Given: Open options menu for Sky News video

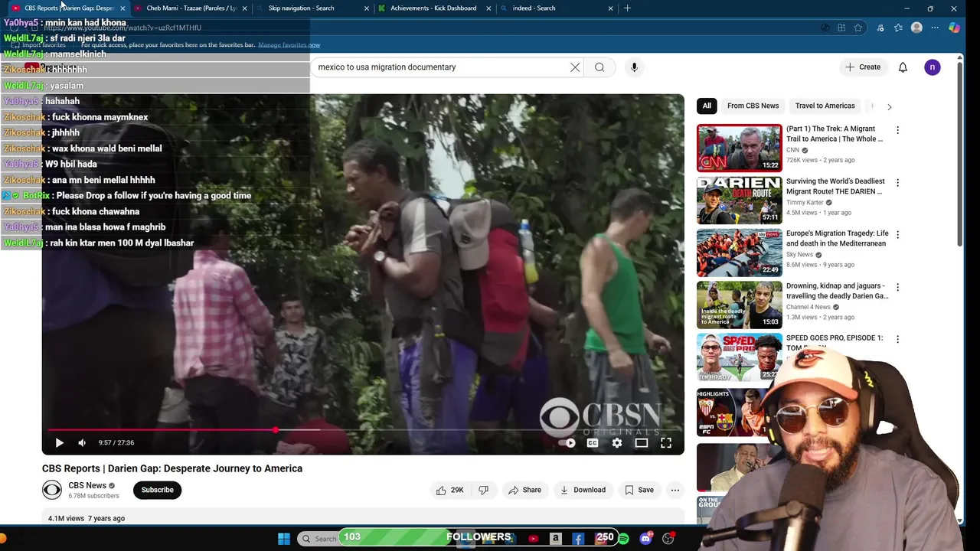Looking at the screenshot, I should point(897,234).
